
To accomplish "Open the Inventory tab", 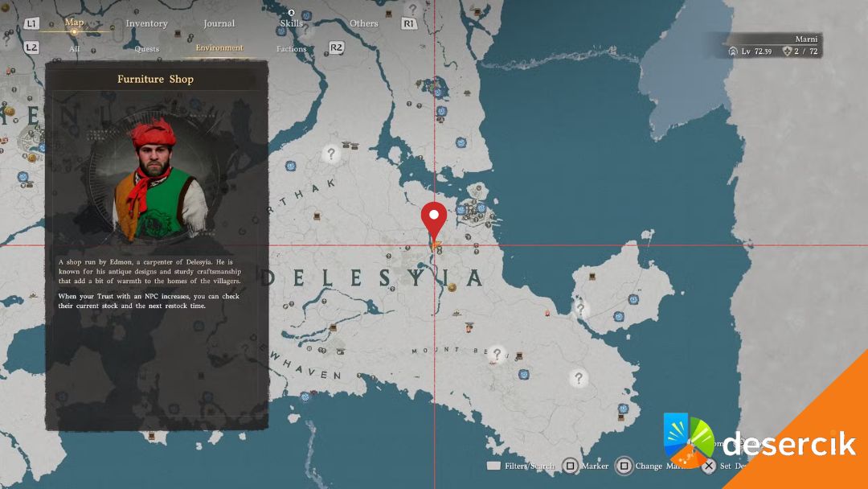I will click(146, 23).
